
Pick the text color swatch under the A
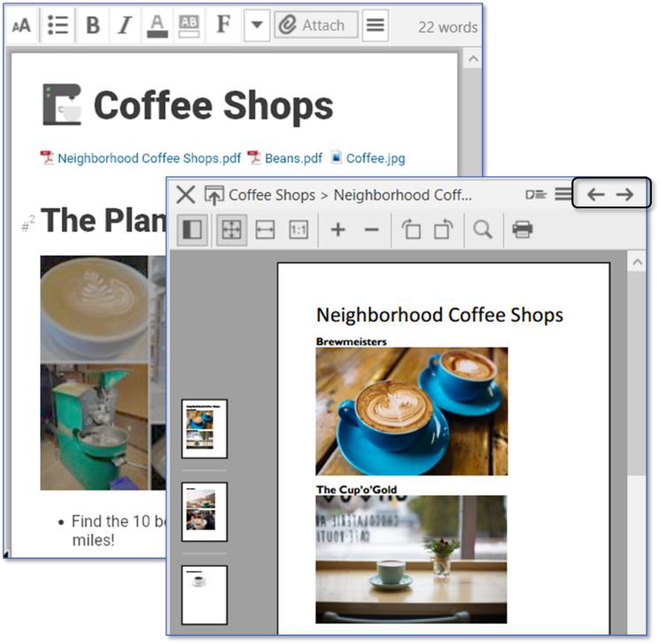tap(157, 26)
